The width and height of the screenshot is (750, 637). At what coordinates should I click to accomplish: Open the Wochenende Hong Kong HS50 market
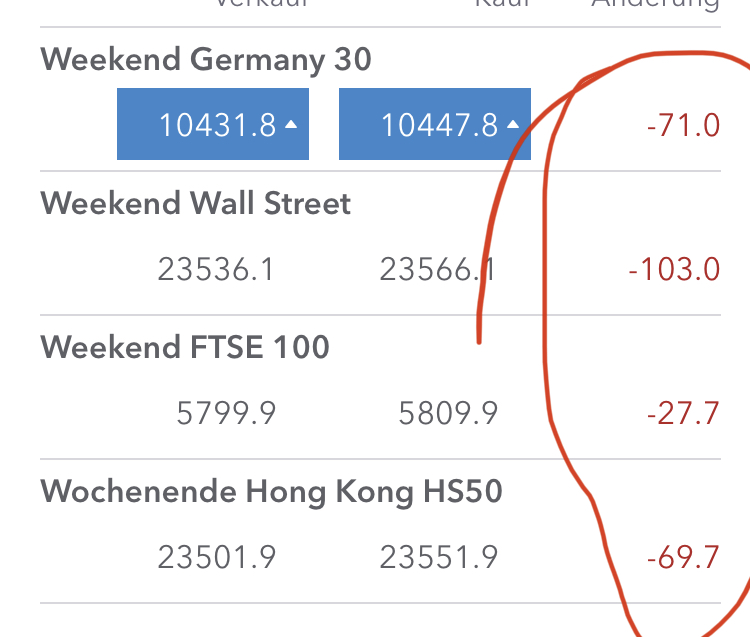pos(271,492)
